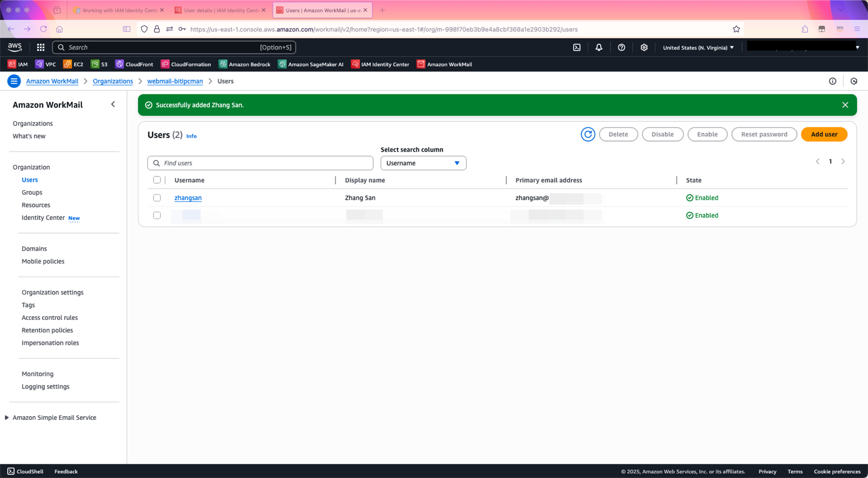Click the Delete button
The height and width of the screenshot is (478, 868).
click(x=618, y=134)
